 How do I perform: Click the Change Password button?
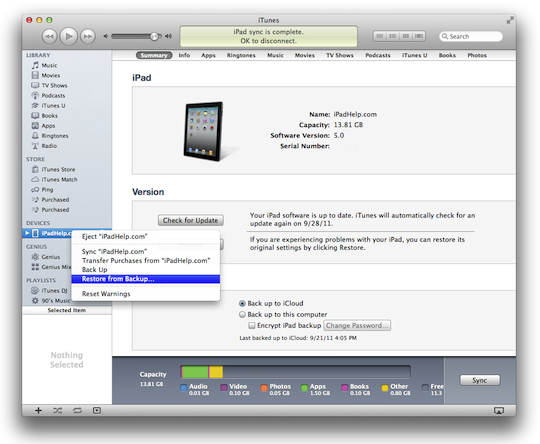pos(357,326)
